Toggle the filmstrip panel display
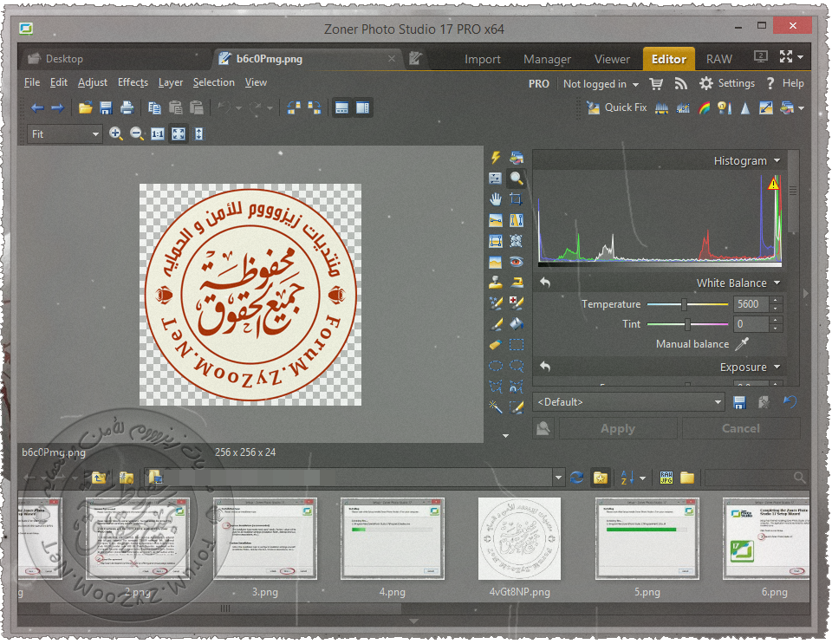832x644 pixels. pyautogui.click(x=341, y=108)
